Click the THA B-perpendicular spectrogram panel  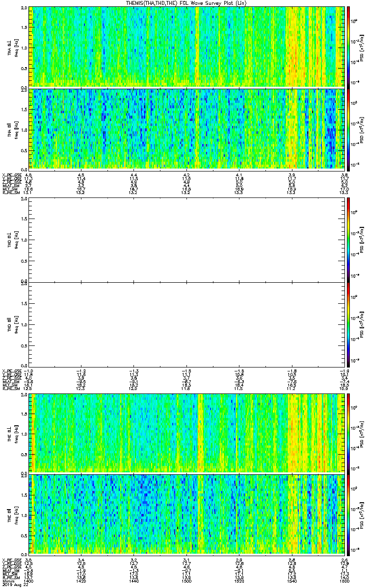[x=187, y=47]
